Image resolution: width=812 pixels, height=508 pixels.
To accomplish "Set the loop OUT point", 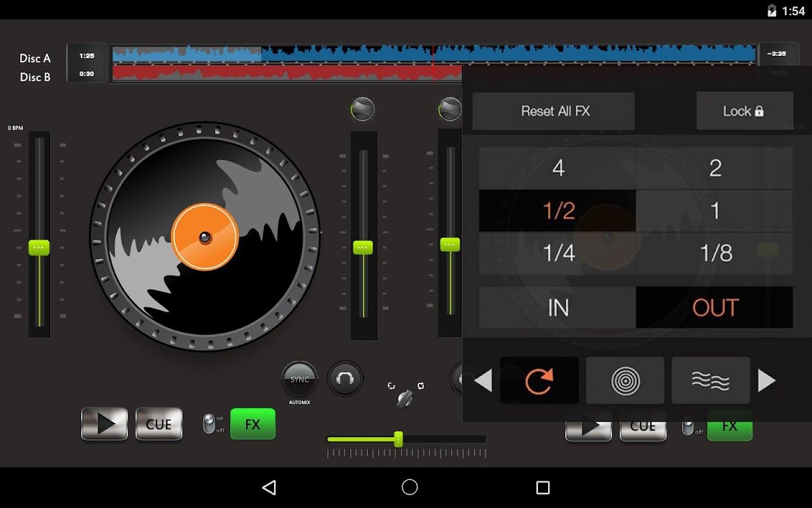I will [x=715, y=307].
